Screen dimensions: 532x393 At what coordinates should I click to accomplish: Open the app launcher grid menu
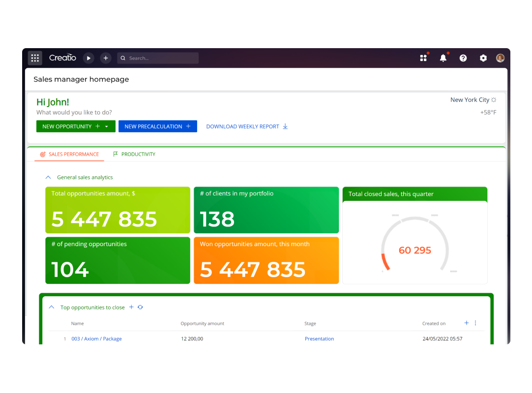click(x=35, y=58)
